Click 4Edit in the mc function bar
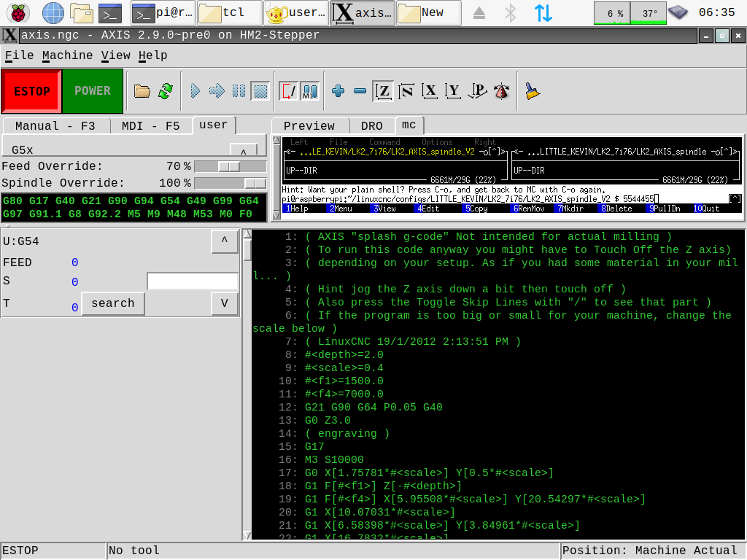Screen dimensions: 747x560 [427, 209]
